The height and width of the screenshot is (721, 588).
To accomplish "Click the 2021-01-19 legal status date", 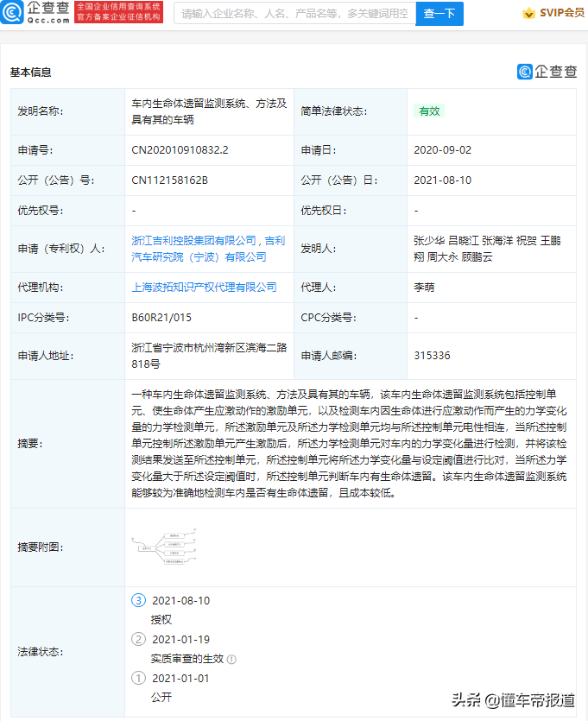I will pos(180,640).
